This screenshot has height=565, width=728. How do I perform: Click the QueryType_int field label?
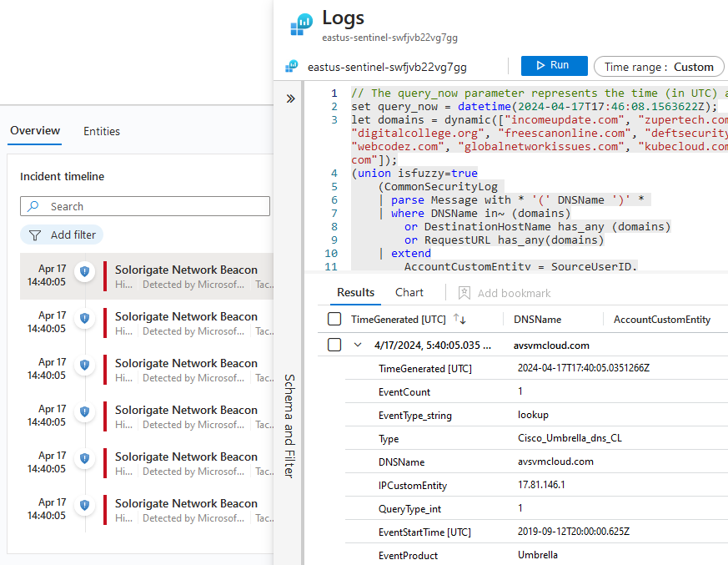click(409, 509)
